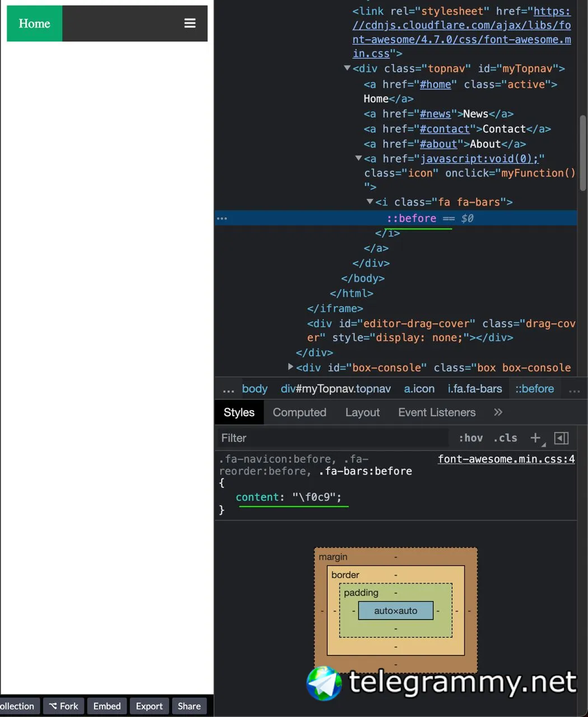The width and height of the screenshot is (588, 717).
Task: Open the javascript:void(0); href value
Action: (479, 159)
